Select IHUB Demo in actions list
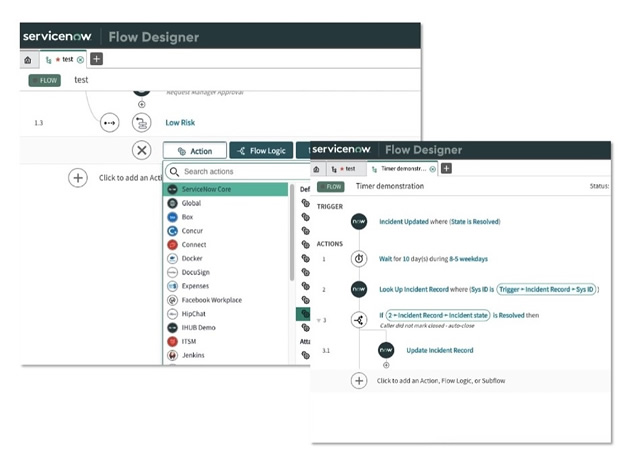The width and height of the screenshot is (630, 460). pyautogui.click(x=225, y=328)
